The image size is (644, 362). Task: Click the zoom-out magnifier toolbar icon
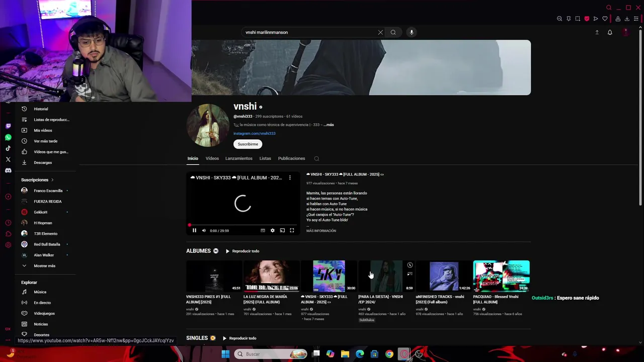[x=559, y=19]
